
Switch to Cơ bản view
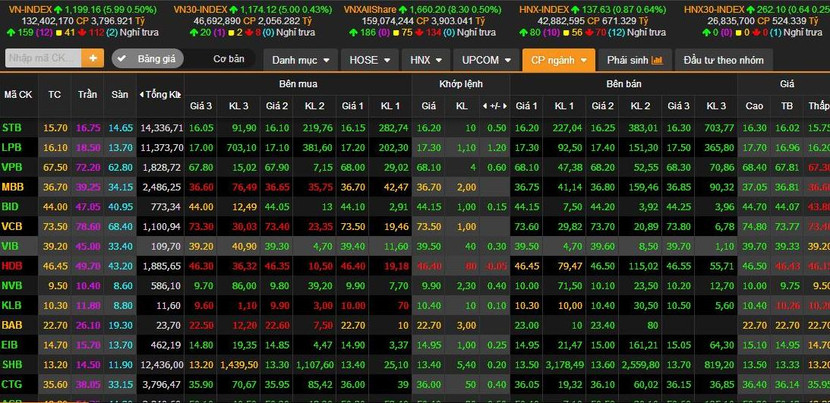pos(228,59)
